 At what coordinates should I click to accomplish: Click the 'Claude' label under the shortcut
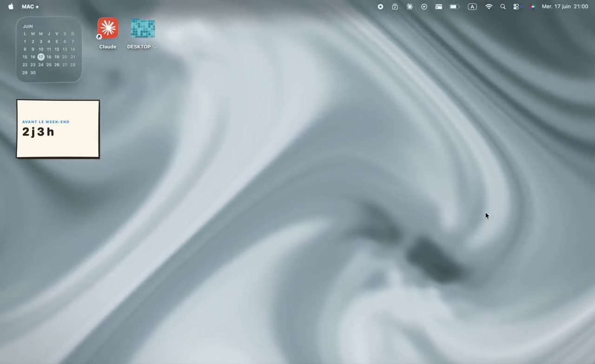tap(108, 47)
